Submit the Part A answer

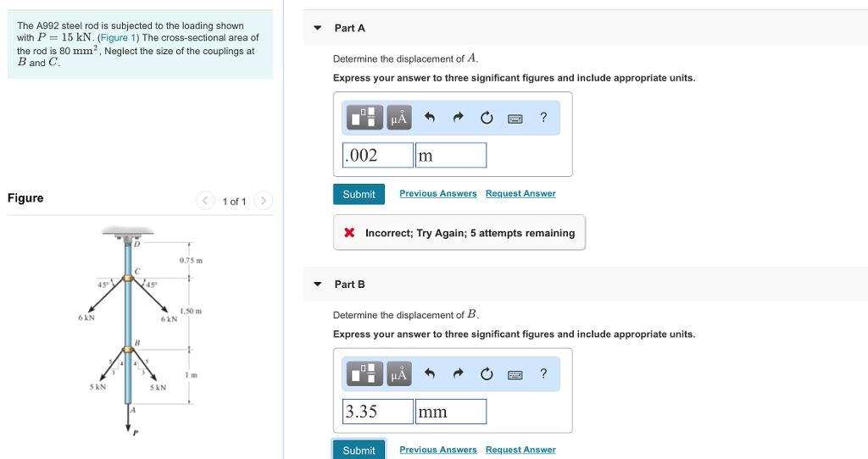pyautogui.click(x=359, y=194)
